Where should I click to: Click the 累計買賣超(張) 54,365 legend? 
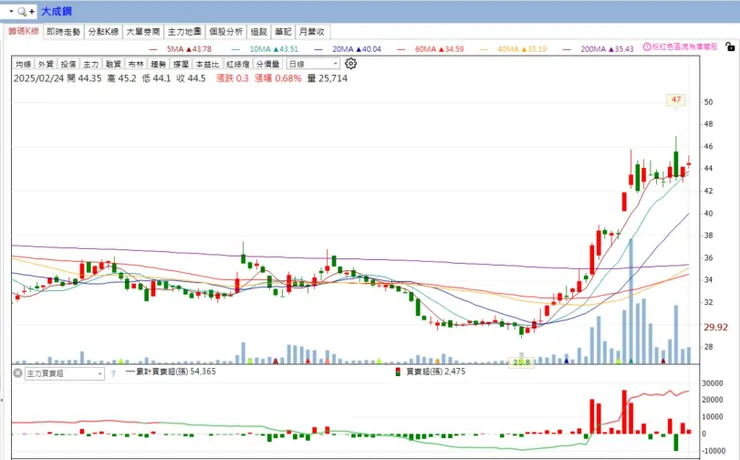171,371
